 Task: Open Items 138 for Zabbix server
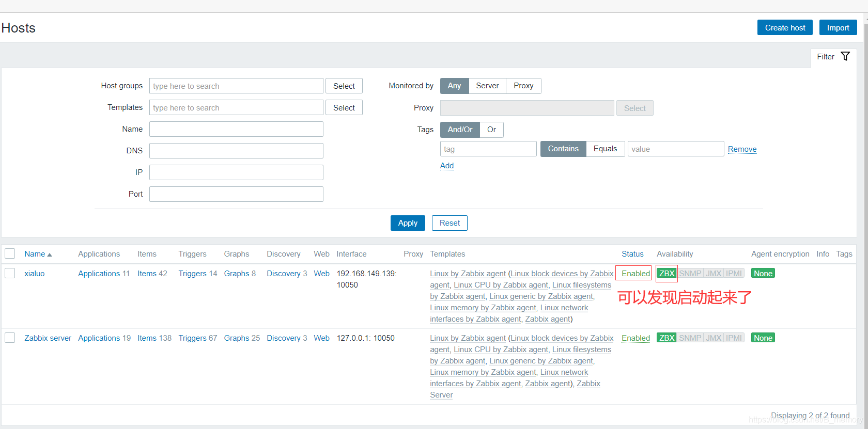pyautogui.click(x=147, y=338)
